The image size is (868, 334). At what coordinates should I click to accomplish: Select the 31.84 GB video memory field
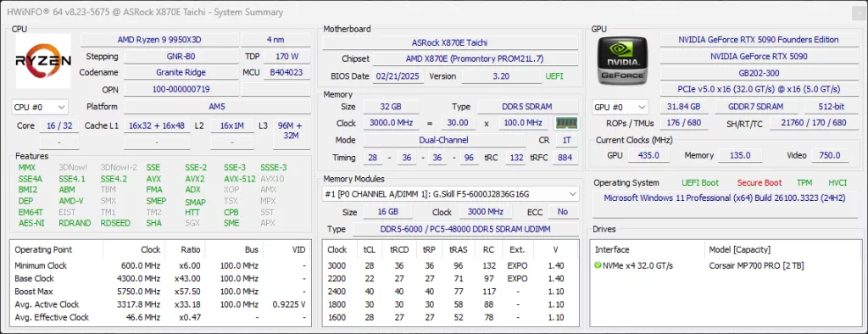point(684,107)
